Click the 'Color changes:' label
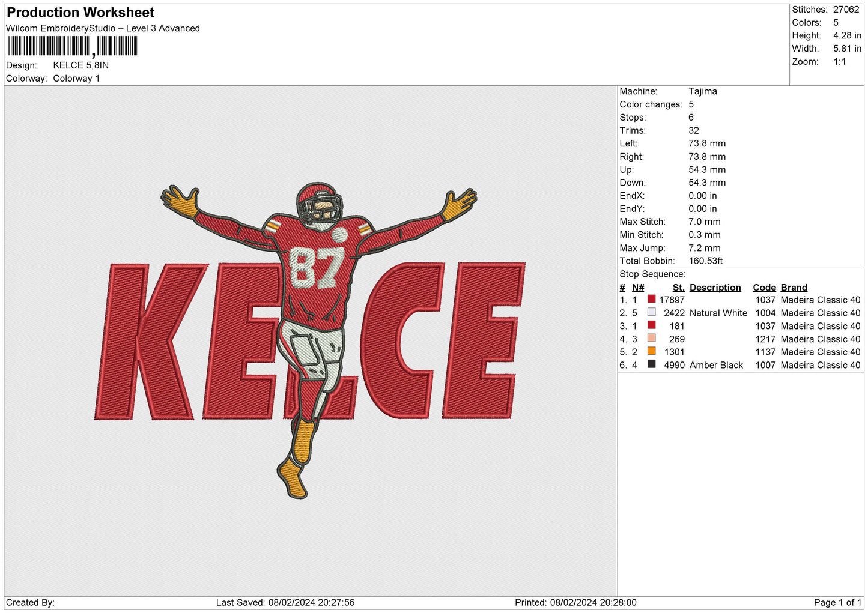The height and width of the screenshot is (613, 868). [651, 104]
